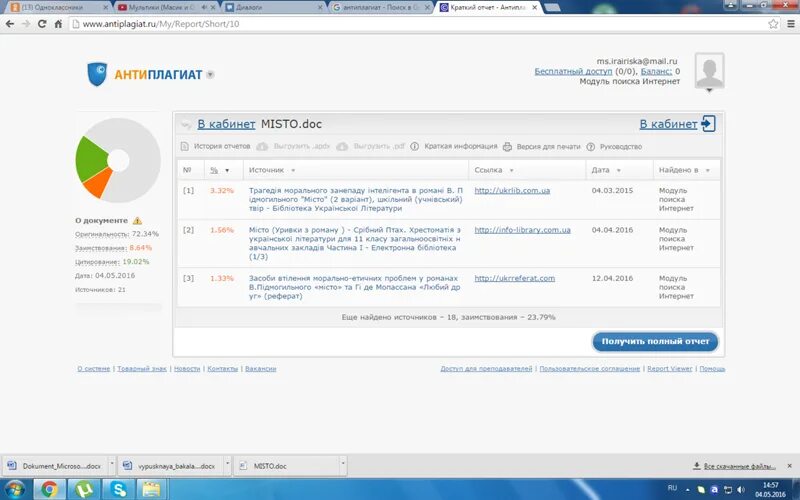Open the Товарный знак footer link
Screen dimensions: 800x500
[142, 368]
